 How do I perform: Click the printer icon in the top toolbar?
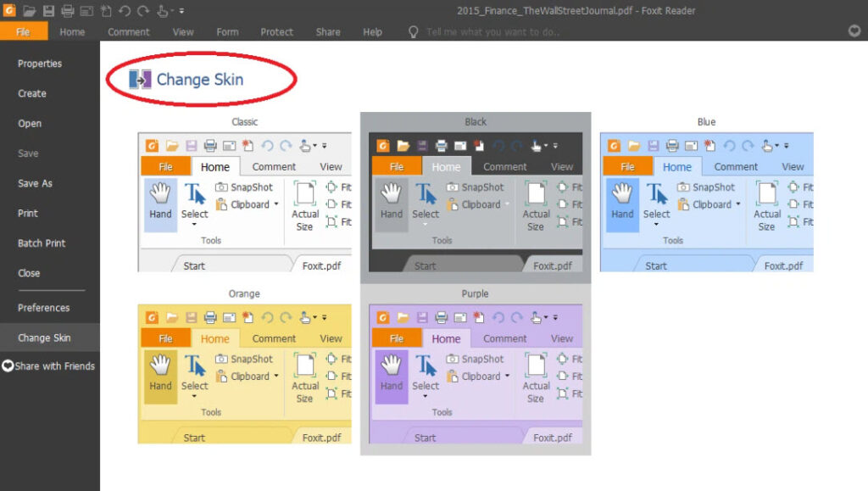point(67,11)
